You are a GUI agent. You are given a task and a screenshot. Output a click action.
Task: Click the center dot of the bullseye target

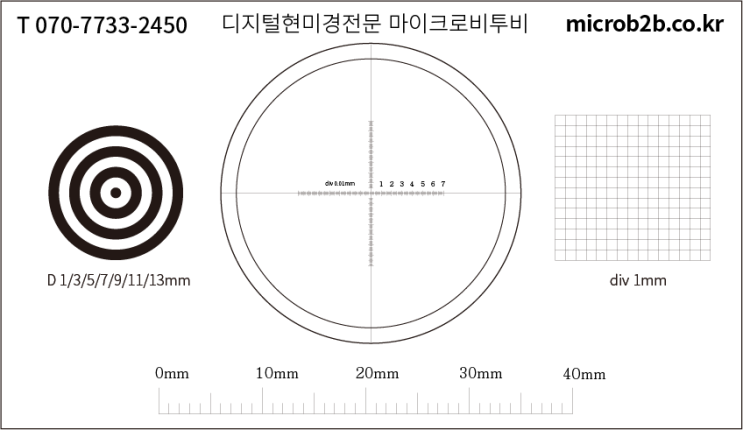[x=116, y=192]
